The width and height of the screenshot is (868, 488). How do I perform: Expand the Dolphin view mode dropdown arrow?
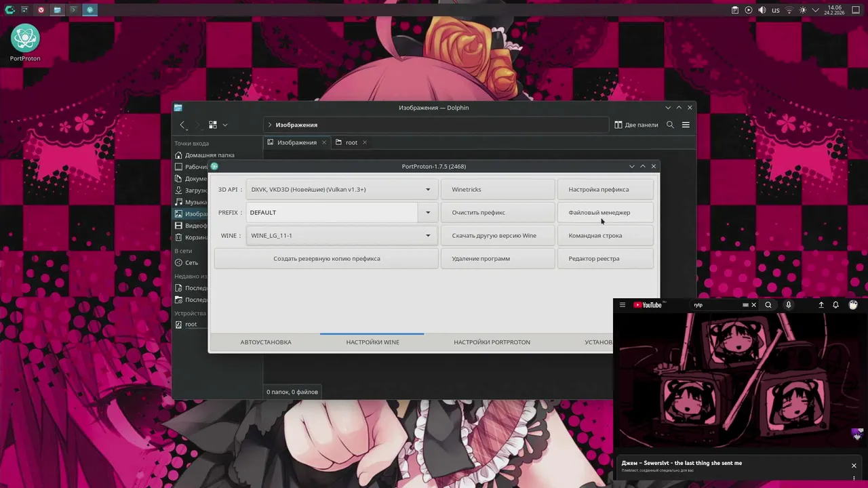(x=225, y=125)
